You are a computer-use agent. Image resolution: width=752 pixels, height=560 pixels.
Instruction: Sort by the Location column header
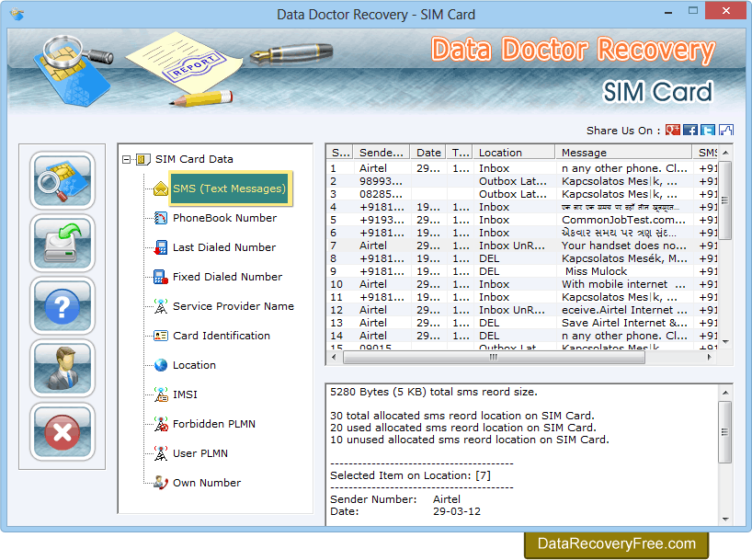click(514, 153)
